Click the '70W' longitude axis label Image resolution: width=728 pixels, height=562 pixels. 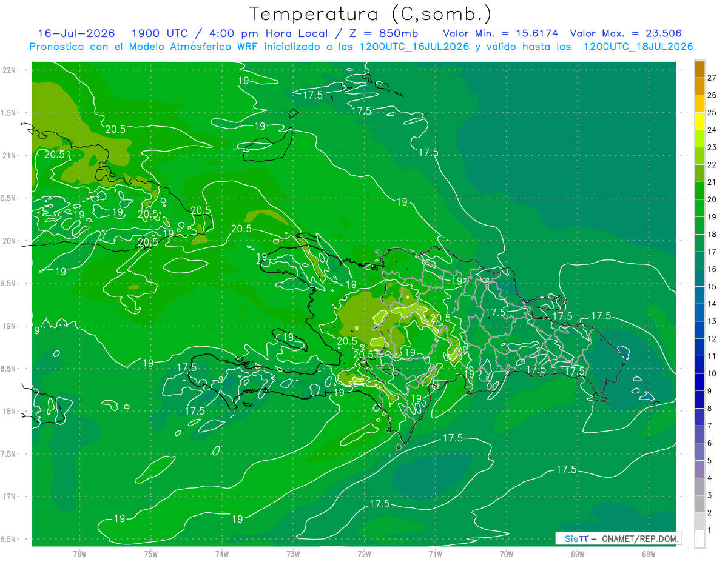coord(507,554)
